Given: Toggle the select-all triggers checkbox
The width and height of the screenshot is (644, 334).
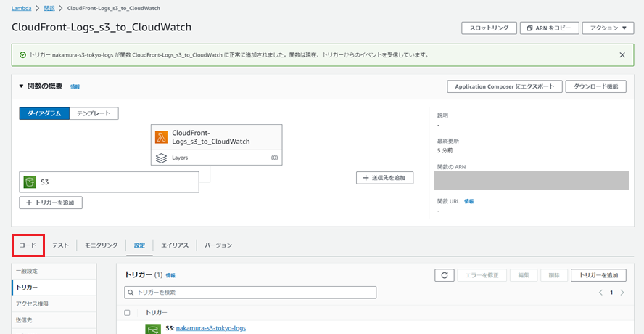Looking at the screenshot, I should pos(127,313).
